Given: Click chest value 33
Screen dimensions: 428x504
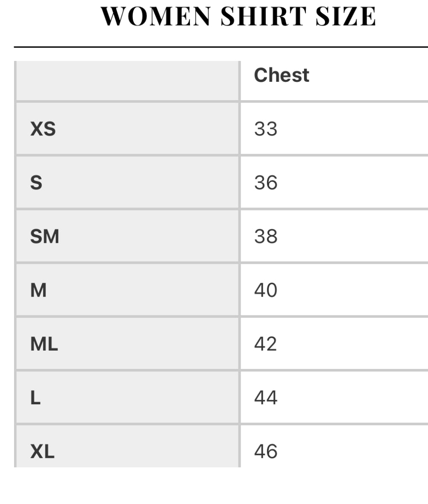Looking at the screenshot, I should click(266, 129).
